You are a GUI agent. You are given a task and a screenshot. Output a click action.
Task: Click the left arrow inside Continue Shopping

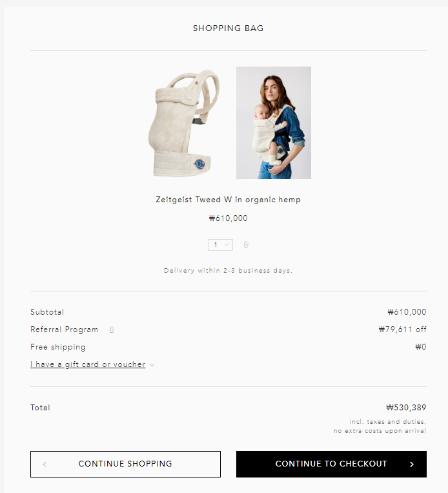click(x=45, y=465)
